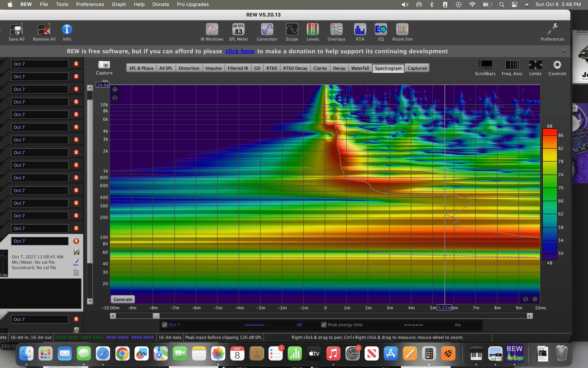The image size is (588, 368).
Task: Toggle Freq. Axis mode
Action: tap(512, 68)
